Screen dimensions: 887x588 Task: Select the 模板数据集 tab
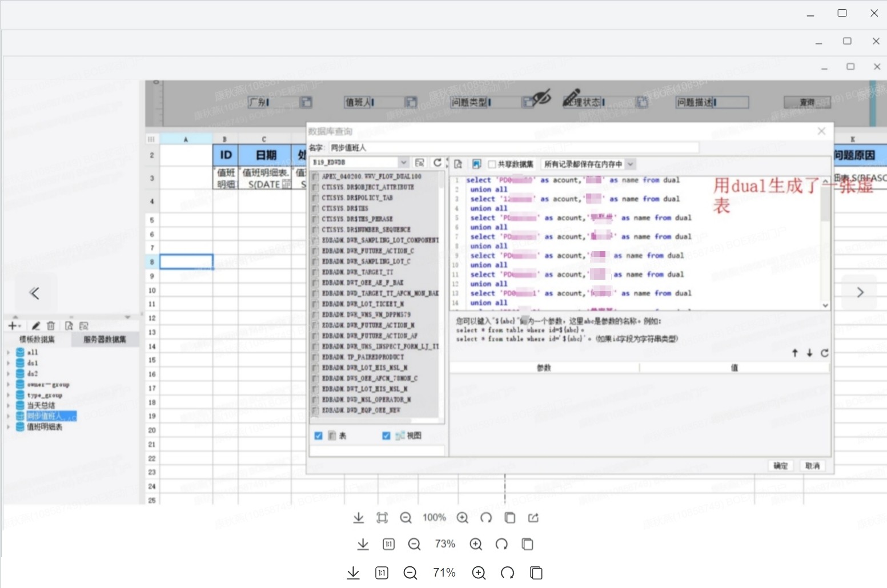click(x=37, y=340)
